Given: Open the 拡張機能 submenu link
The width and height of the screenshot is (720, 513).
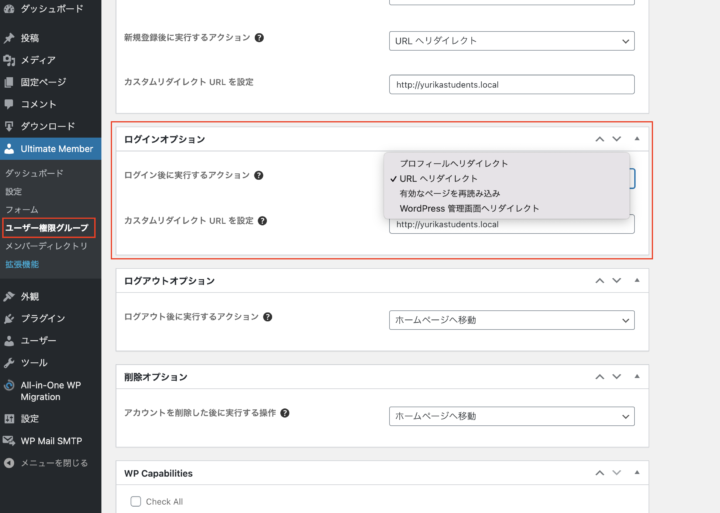Looking at the screenshot, I should (x=22, y=265).
